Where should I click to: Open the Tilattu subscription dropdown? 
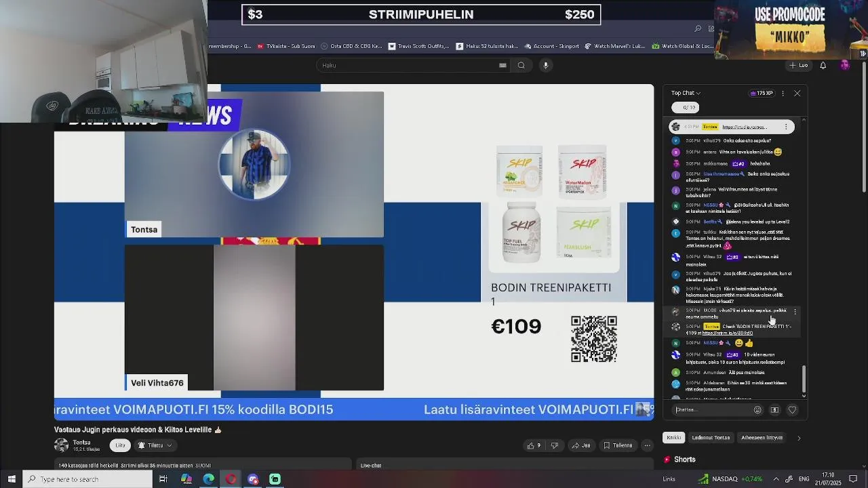point(155,445)
